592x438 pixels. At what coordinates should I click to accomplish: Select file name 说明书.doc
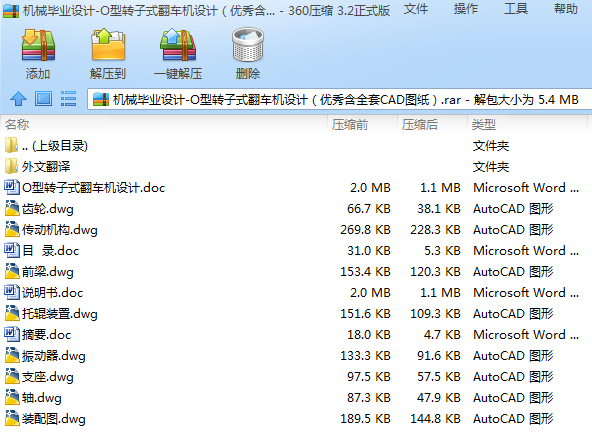pyautogui.click(x=52, y=293)
